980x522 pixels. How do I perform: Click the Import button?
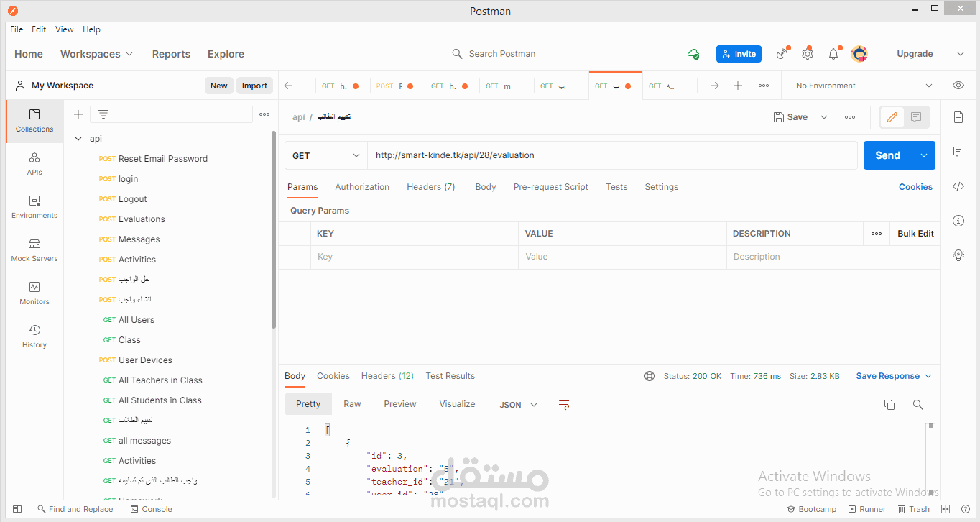[x=254, y=86]
